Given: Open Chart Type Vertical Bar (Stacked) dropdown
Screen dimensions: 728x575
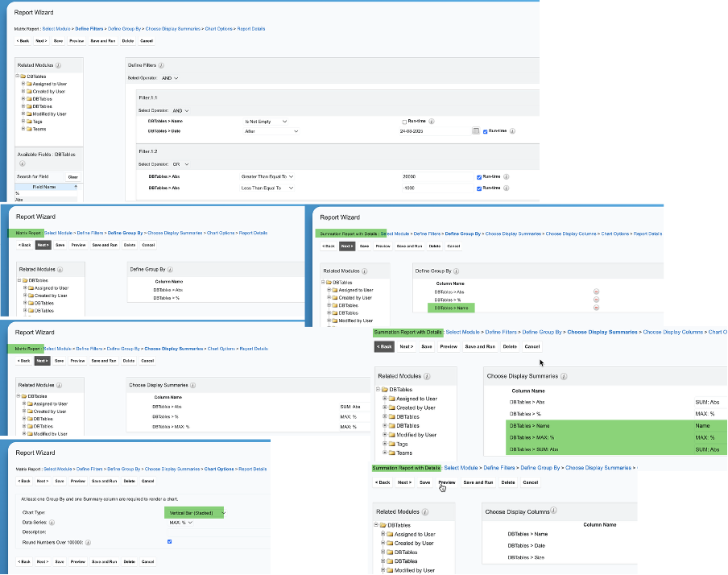Looking at the screenshot, I should pos(196,513).
